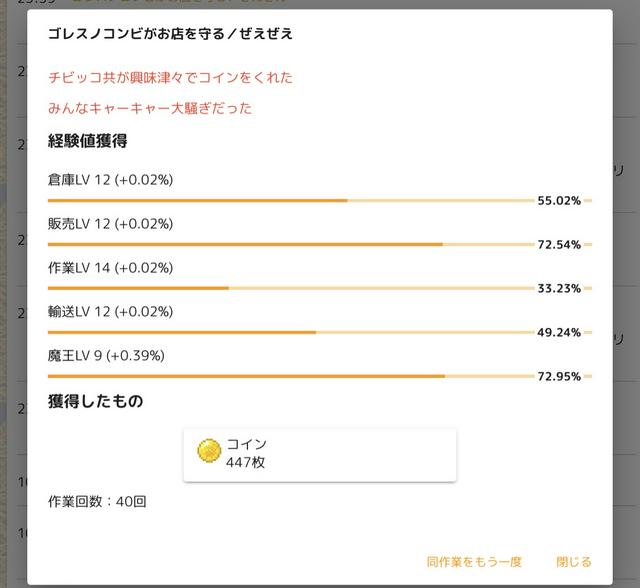The image size is (640, 588).
Task: Click the red みんなキャーキャー大騒ぎだった message
Action: coord(150,108)
